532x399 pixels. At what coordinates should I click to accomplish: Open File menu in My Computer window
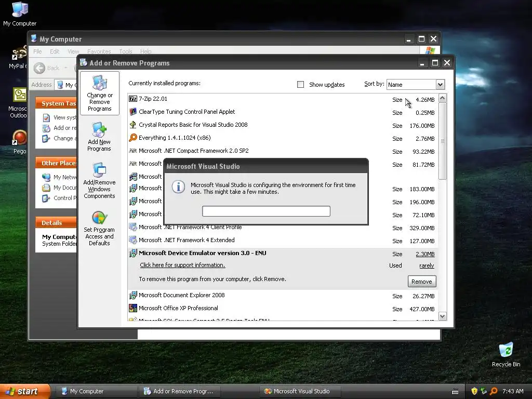[x=37, y=51]
